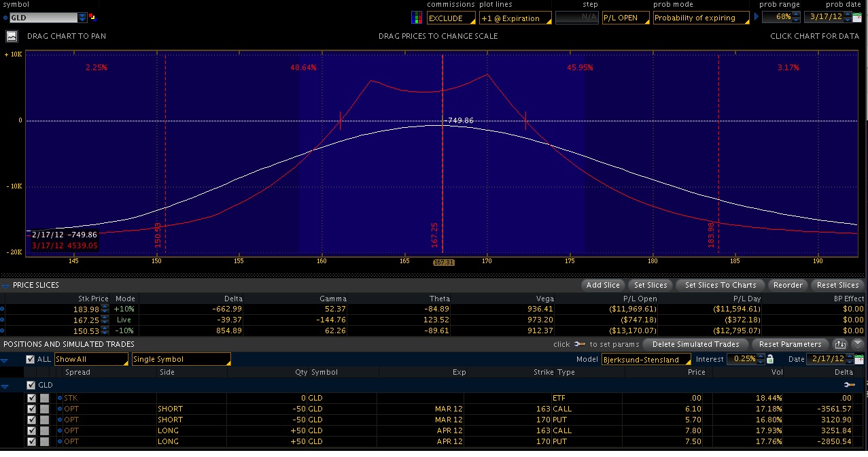Open the GLD symbol dropdown arrow

[82, 18]
